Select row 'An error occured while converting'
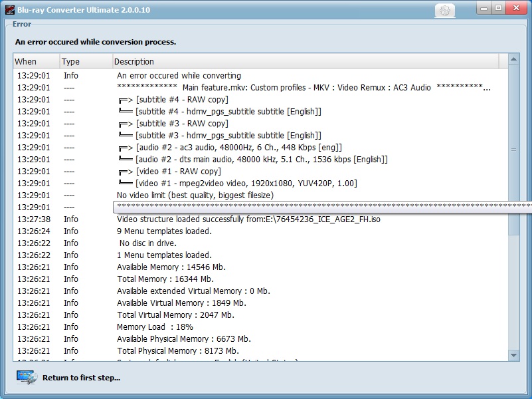 (260, 75)
